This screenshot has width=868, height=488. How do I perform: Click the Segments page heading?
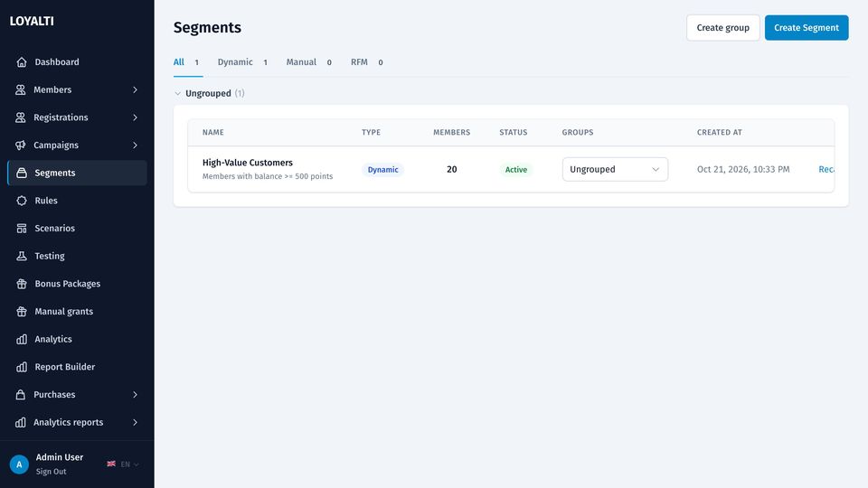click(x=207, y=28)
